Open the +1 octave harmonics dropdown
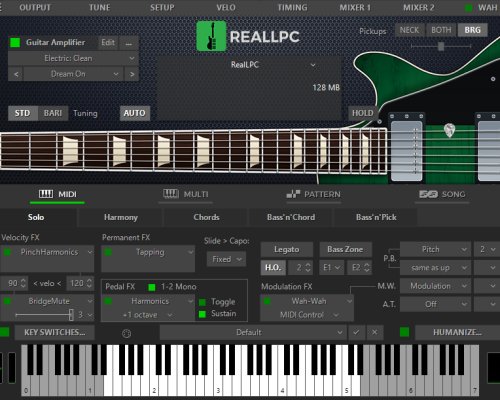Image resolution: width=500 pixels, height=400 pixels. click(x=147, y=315)
